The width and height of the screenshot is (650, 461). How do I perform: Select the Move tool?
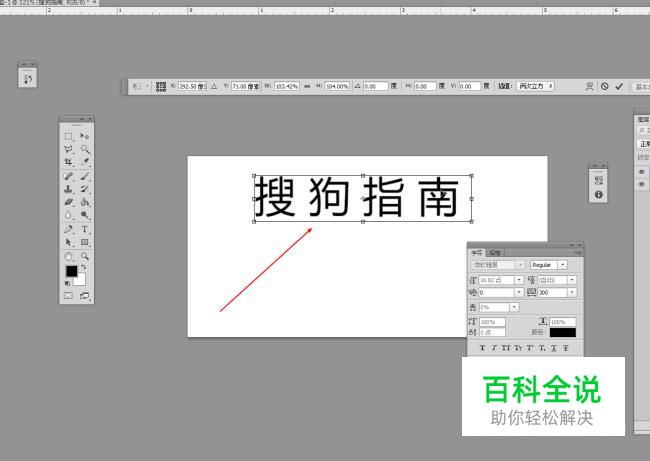[85, 136]
